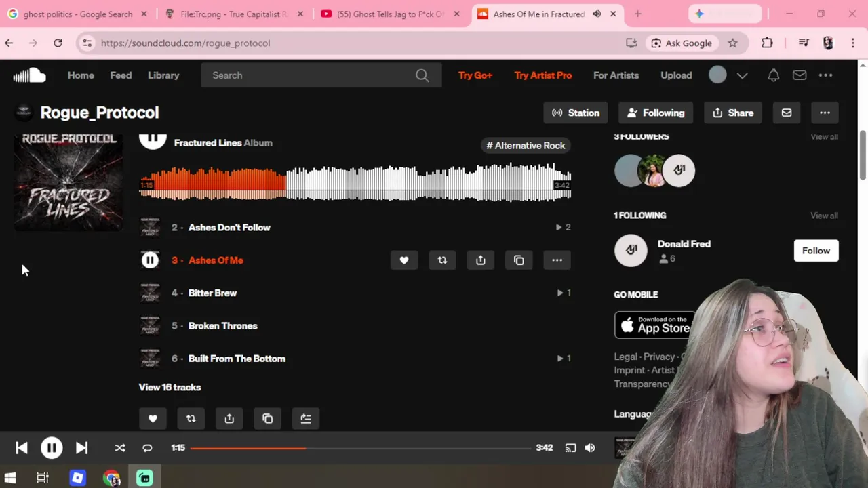Viewport: 868px width, 488px height.
Task: Pause the Ashes Of Me track
Action: tap(150, 260)
